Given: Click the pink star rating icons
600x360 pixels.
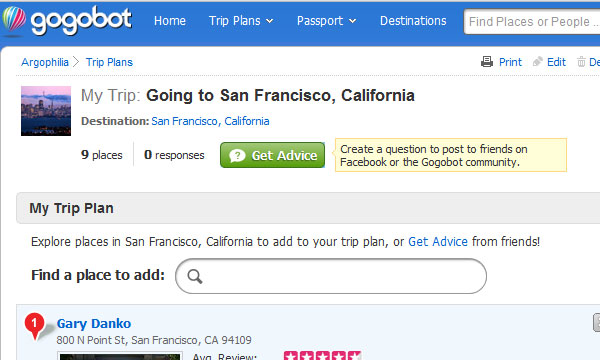Looking at the screenshot, I should (x=322, y=355).
